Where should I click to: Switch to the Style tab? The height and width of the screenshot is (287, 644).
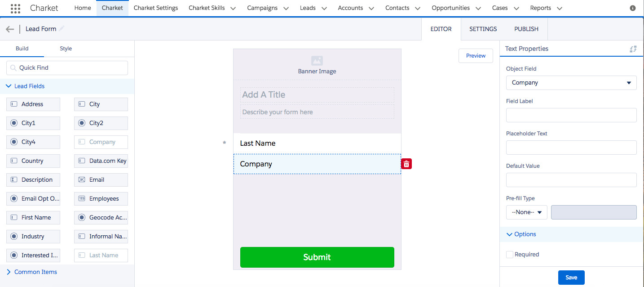pyautogui.click(x=66, y=49)
